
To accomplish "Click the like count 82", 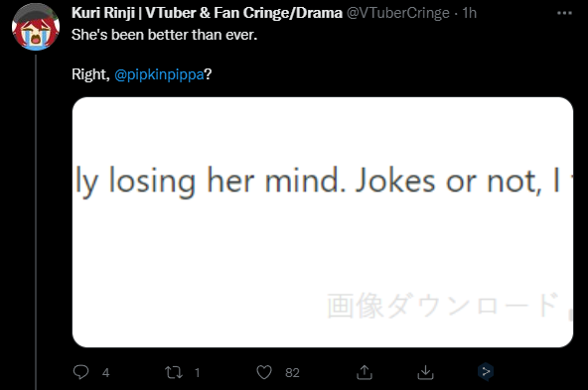I will coord(292,373).
